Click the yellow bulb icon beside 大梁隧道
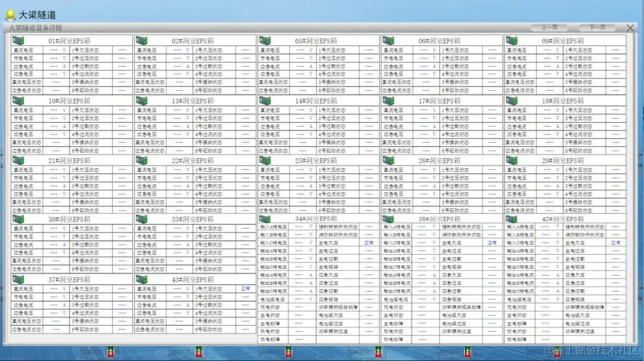The width and height of the screenshot is (644, 361). coord(10,15)
